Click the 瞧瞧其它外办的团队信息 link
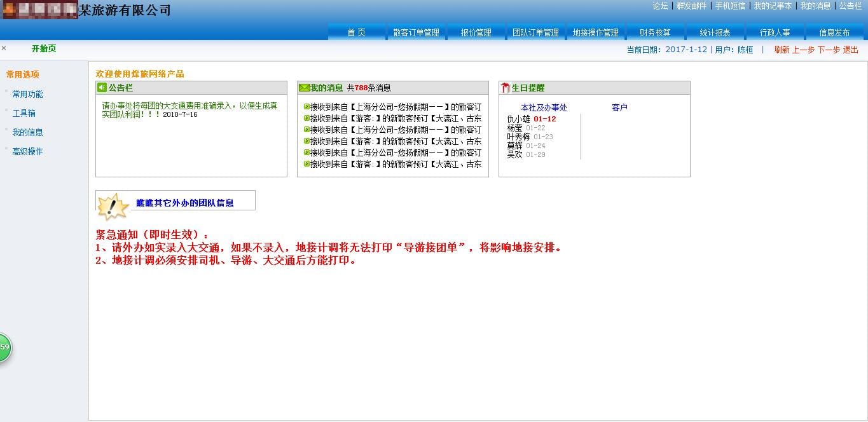Viewport: 868px width, 422px height. [x=185, y=203]
